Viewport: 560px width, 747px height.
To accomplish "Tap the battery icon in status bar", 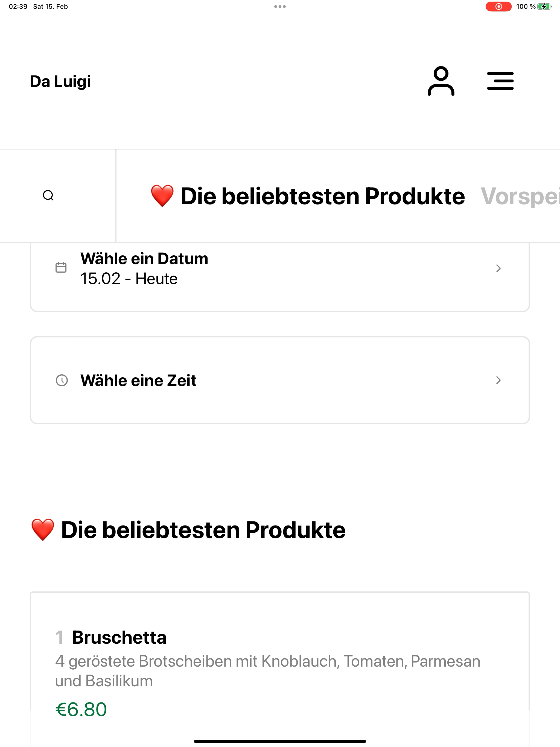I will click(x=544, y=6).
